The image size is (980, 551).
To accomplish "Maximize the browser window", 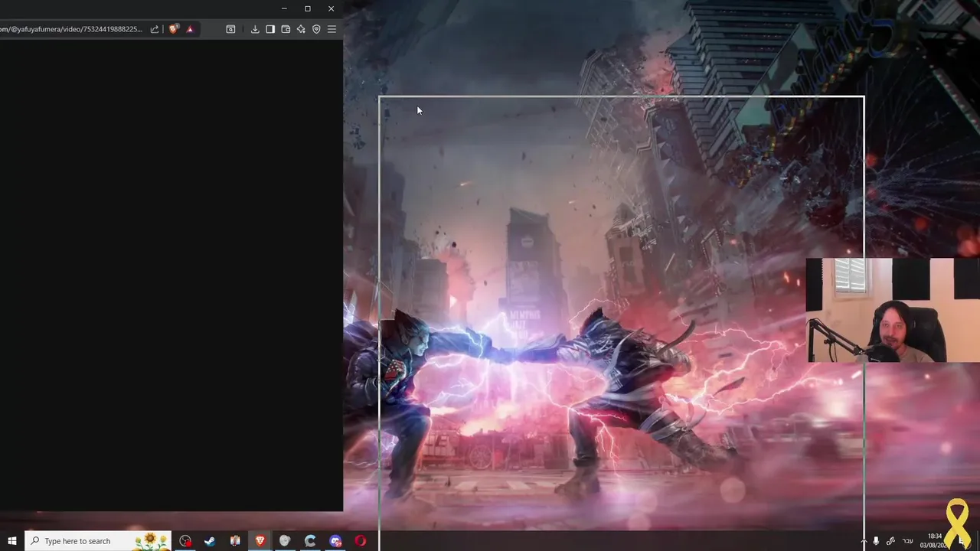I will pyautogui.click(x=308, y=8).
